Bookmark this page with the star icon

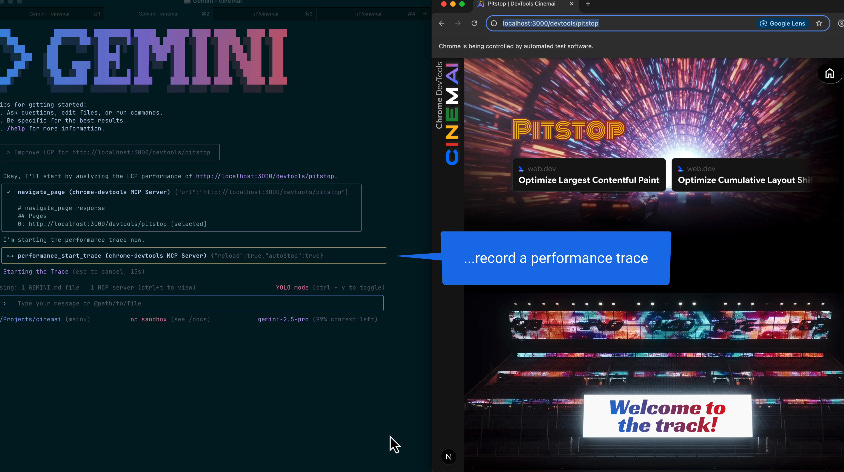[819, 23]
